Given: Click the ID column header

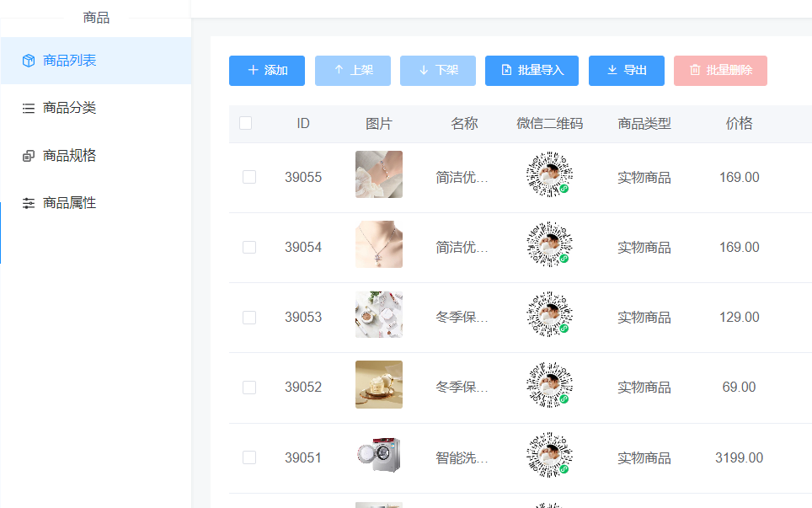Looking at the screenshot, I should pyautogui.click(x=303, y=123).
